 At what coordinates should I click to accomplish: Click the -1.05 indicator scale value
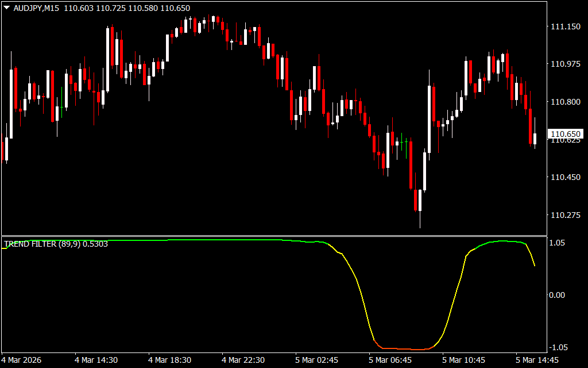tap(558, 347)
